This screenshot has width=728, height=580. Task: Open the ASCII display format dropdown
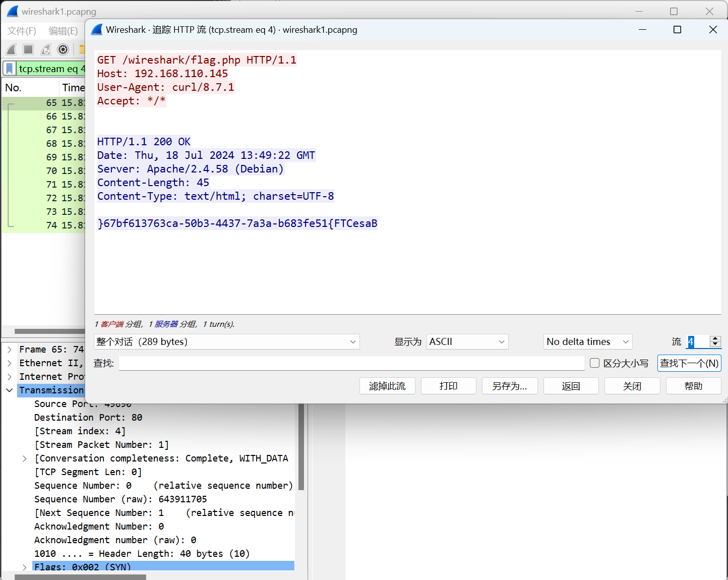467,342
